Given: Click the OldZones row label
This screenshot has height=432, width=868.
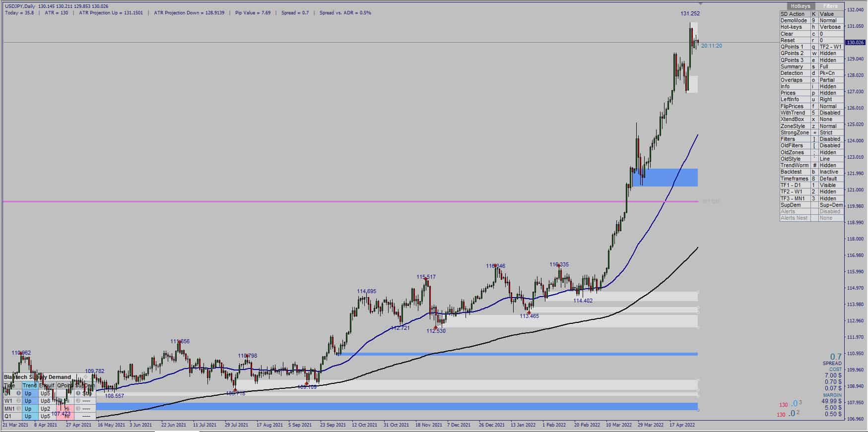Looking at the screenshot, I should pyautogui.click(x=795, y=152).
